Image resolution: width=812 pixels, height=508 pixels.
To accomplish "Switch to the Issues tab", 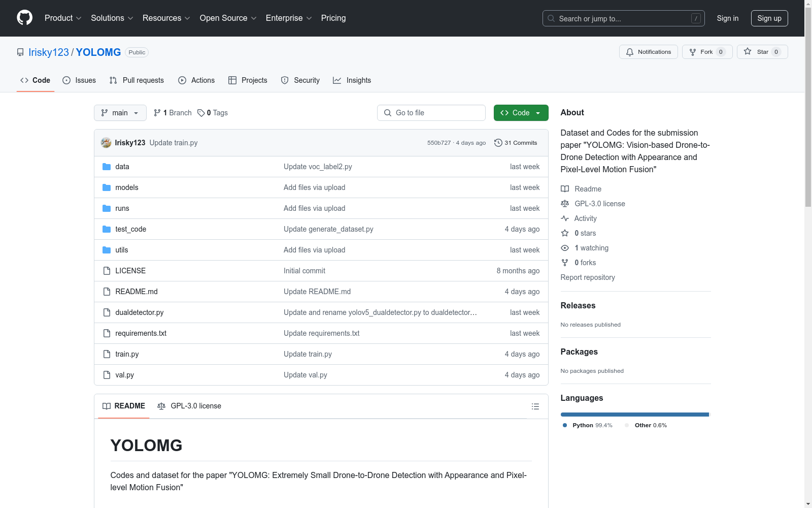I will pos(79,80).
